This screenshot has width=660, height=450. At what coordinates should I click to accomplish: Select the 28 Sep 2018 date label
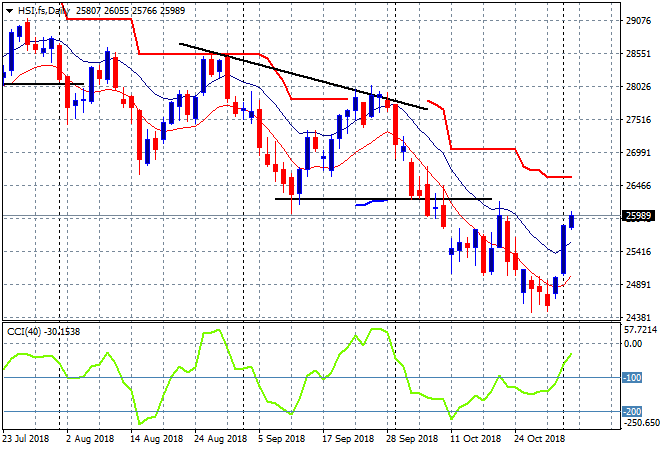(x=412, y=439)
